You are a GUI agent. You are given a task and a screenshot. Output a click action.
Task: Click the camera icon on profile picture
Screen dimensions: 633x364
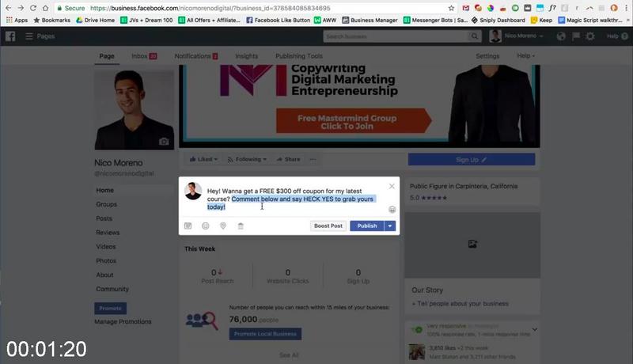pyautogui.click(x=164, y=141)
